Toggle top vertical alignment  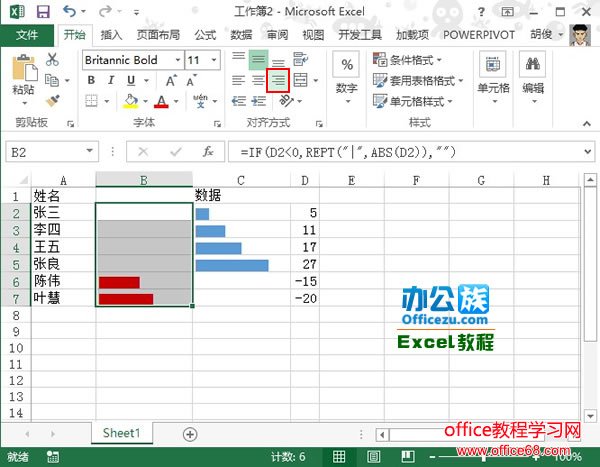click(239, 59)
